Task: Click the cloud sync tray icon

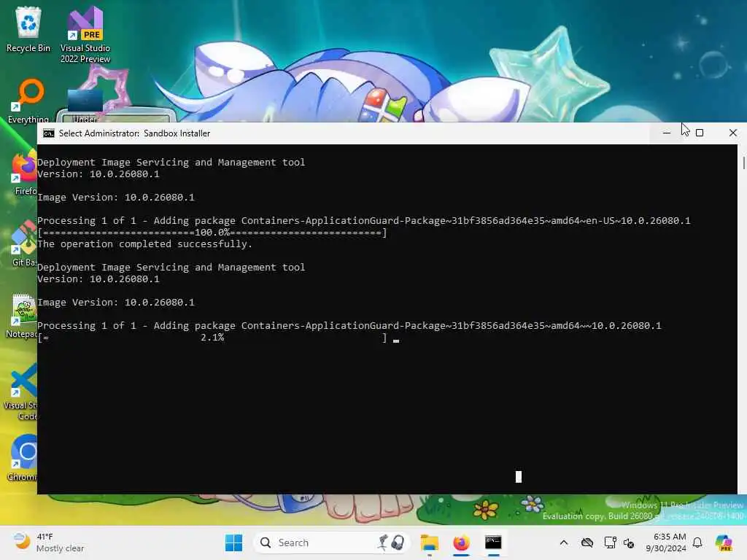Action: point(587,542)
